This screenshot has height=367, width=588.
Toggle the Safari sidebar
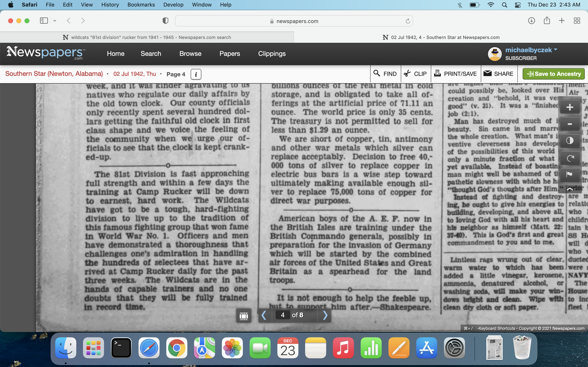point(44,21)
